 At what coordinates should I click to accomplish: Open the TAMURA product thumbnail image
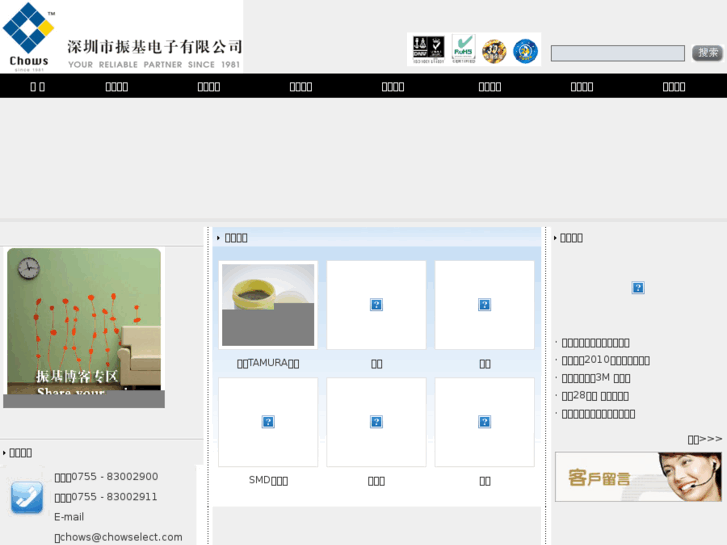click(268, 305)
